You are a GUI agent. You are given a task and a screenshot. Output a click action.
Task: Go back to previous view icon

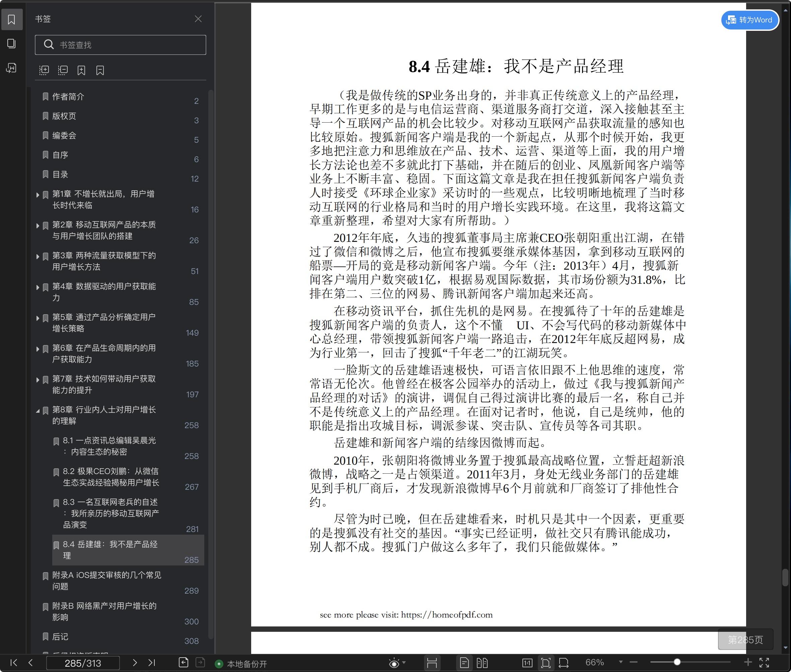tap(184, 663)
